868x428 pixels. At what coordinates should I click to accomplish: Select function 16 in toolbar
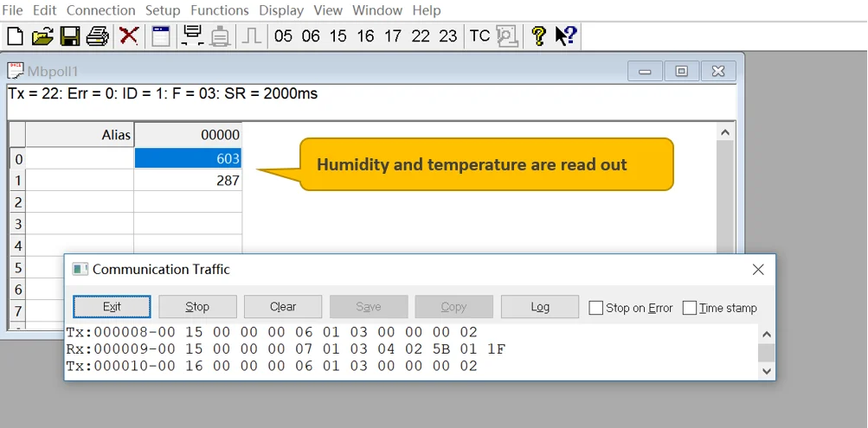tap(365, 36)
